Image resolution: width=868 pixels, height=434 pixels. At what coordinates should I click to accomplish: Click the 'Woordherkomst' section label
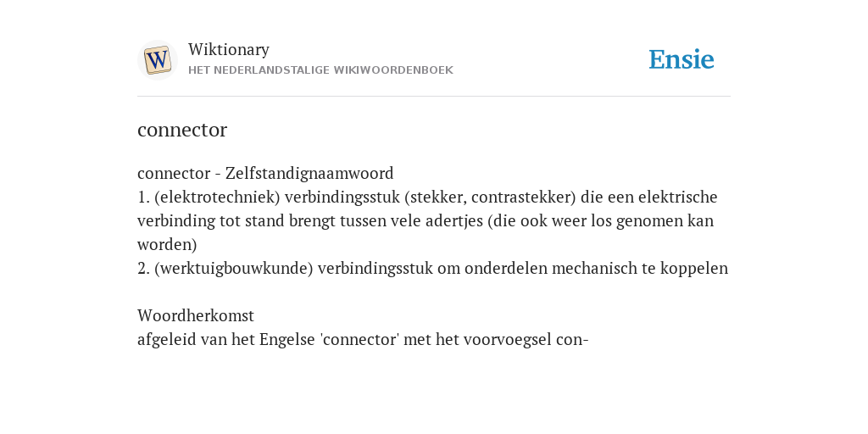coord(196,315)
